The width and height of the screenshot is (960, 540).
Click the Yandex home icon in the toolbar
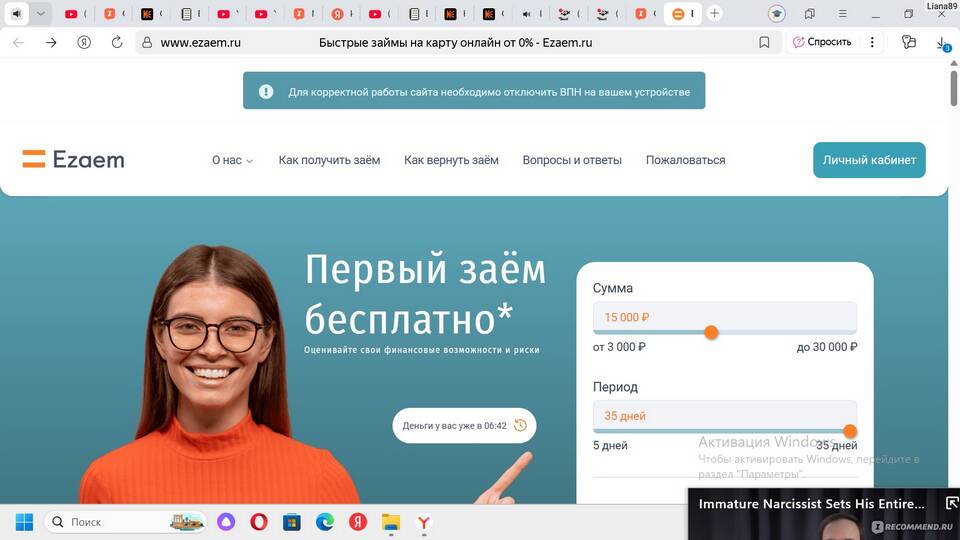pyautogui.click(x=84, y=42)
